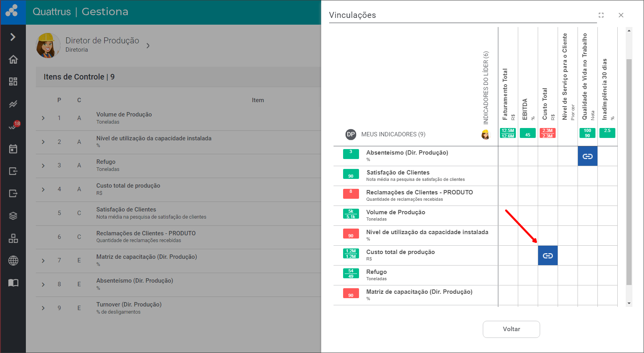Image resolution: width=644 pixels, height=353 pixels.
Task: Open the dashboard grid icon in the sidebar
Action: click(x=13, y=81)
